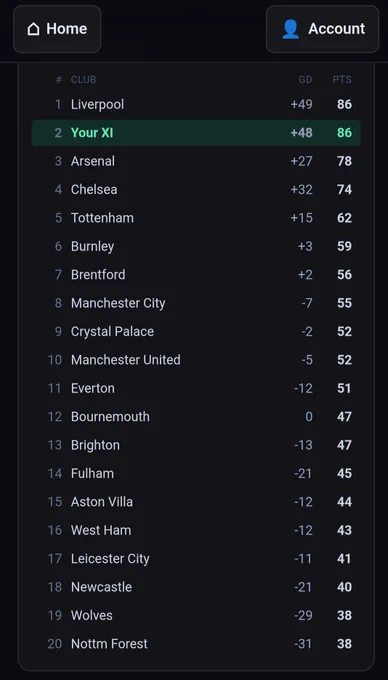Select the Bournemouth row
The width and height of the screenshot is (388, 680).
(196, 417)
